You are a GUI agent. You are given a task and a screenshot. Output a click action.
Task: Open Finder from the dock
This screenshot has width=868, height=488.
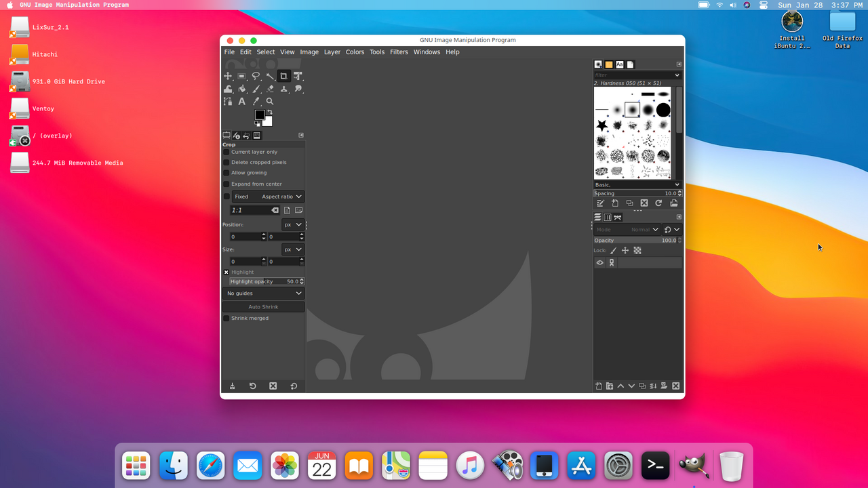click(174, 466)
